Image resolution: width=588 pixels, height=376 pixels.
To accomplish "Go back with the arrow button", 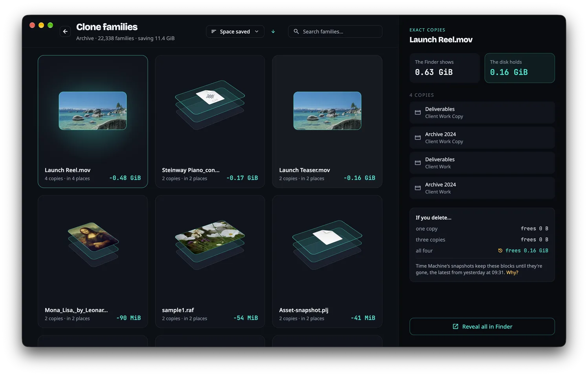I will click(x=65, y=31).
